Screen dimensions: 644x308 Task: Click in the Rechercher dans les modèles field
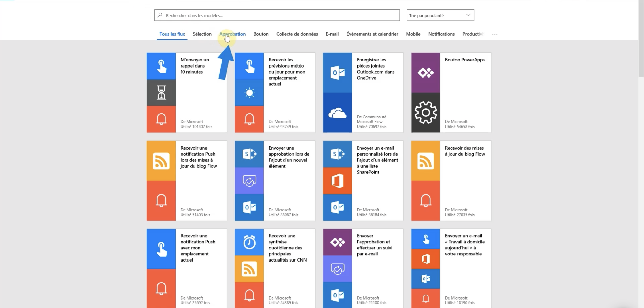pos(277,15)
